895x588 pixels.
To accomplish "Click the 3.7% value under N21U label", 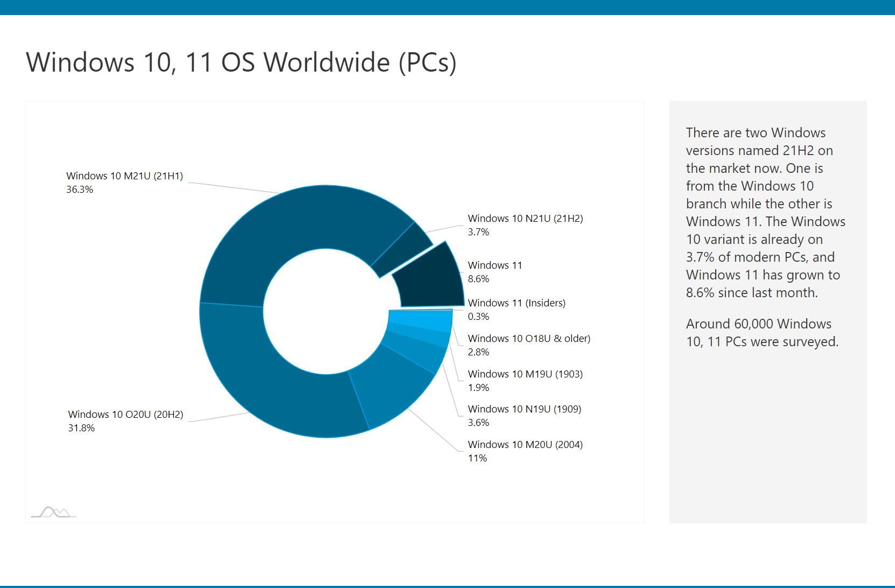I will tap(478, 232).
